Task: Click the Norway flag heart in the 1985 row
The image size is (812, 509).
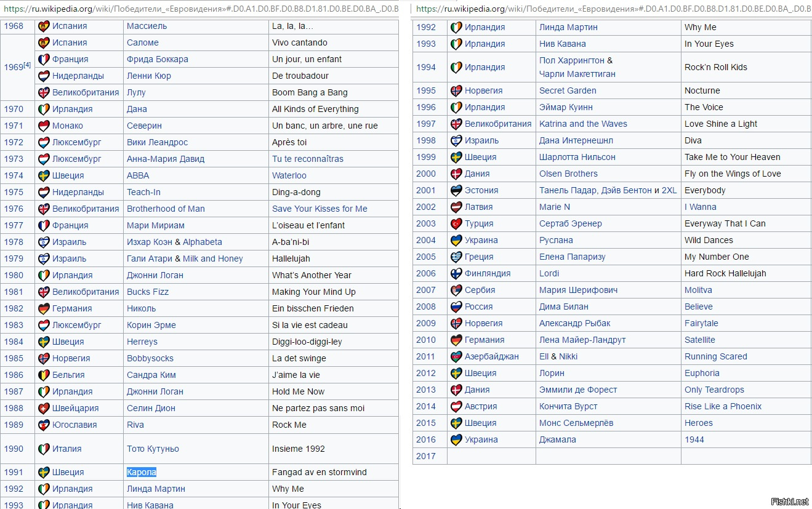Action: [44, 359]
